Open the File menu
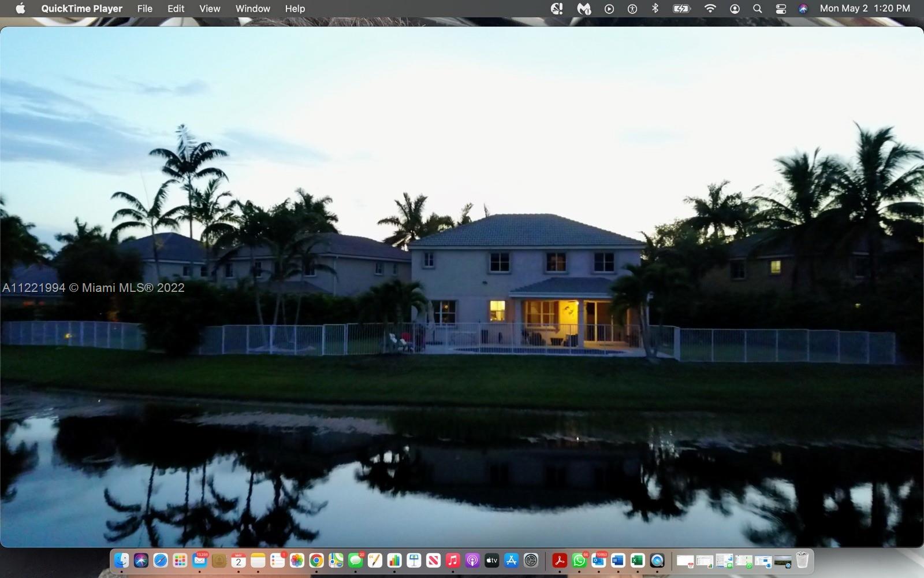The width and height of the screenshot is (924, 578). click(x=144, y=9)
